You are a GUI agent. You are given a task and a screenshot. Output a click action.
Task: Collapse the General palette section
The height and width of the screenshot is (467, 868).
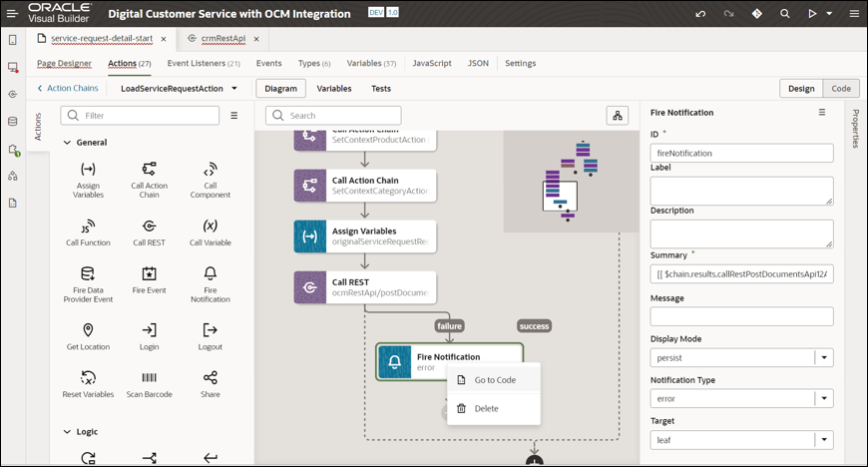click(67, 143)
